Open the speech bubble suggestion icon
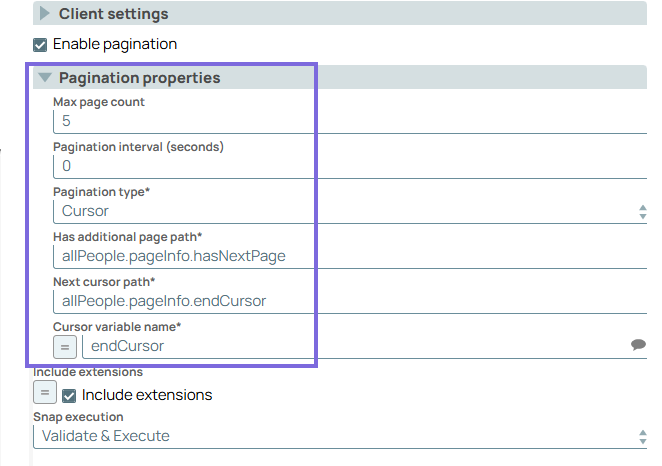 (638, 345)
